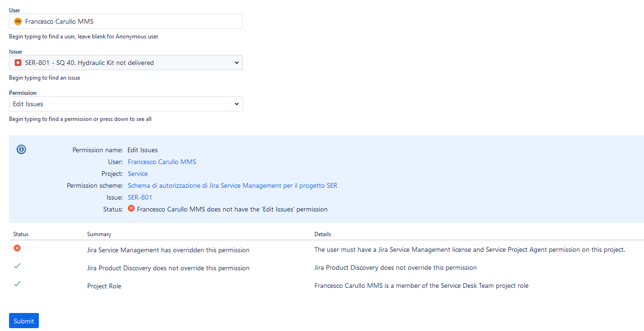Open the Schema di autorizzazione permission scheme link
644x331 pixels.
click(x=232, y=185)
